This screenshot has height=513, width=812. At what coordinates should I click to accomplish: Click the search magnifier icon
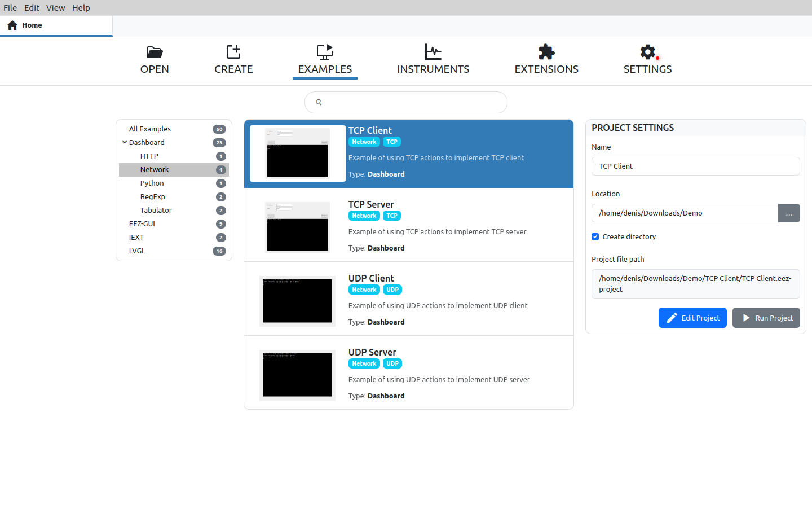pyautogui.click(x=319, y=102)
